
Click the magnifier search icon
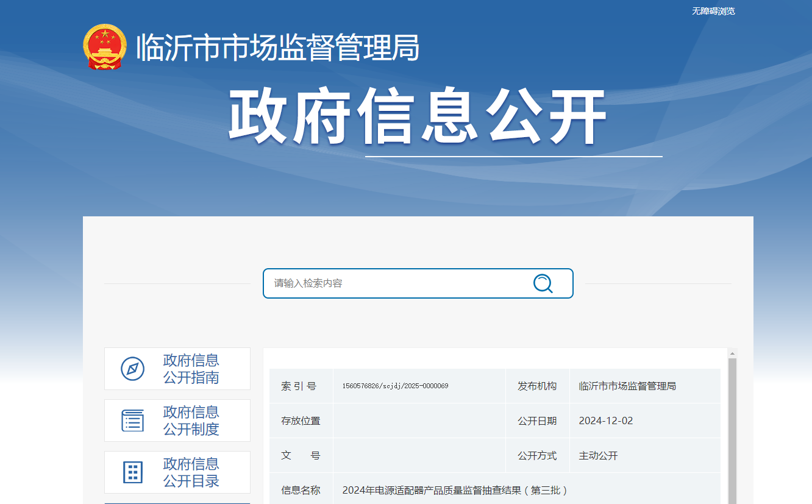543,283
